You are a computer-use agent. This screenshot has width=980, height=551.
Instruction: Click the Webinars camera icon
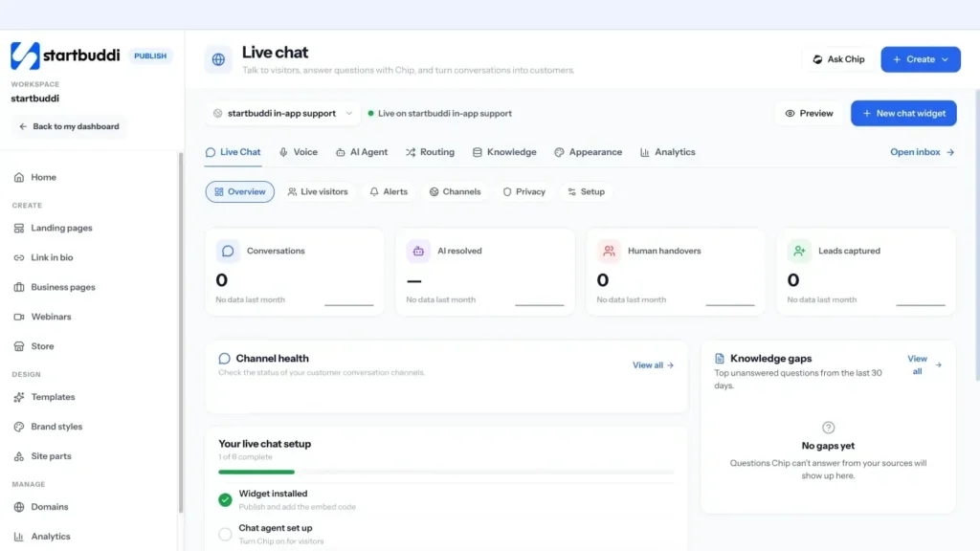tap(19, 317)
